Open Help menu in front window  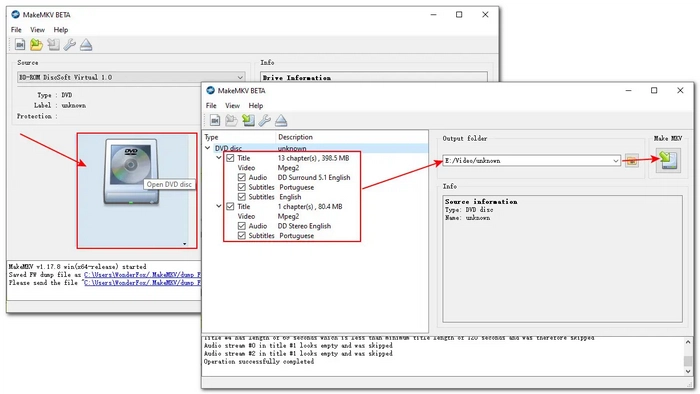tap(256, 106)
